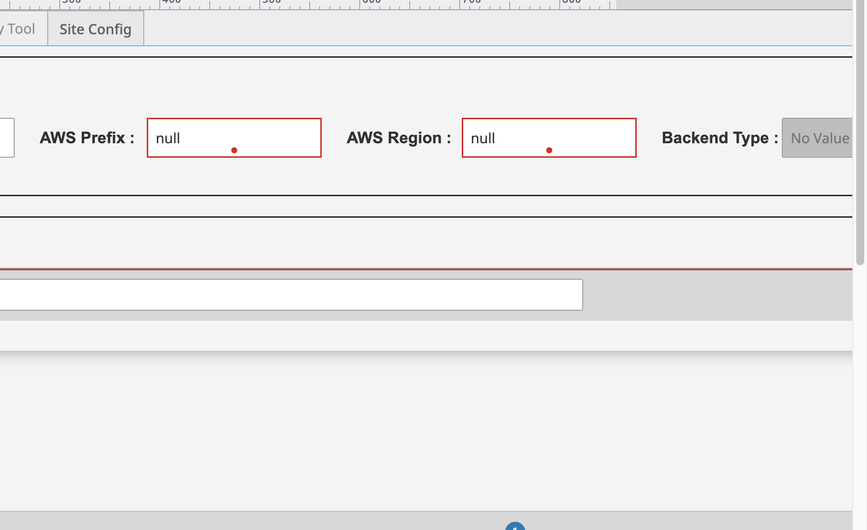Click the Backend Type label
The width and height of the screenshot is (867, 530).
tap(719, 138)
